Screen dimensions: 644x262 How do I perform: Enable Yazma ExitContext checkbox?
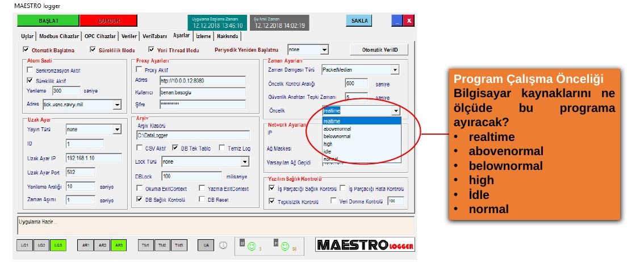(x=202, y=188)
